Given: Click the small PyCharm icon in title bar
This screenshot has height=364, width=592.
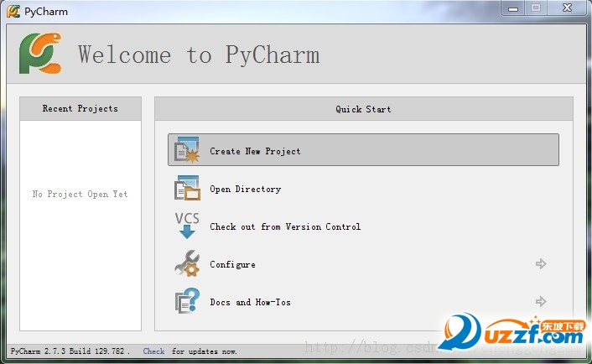Looking at the screenshot, I should (13, 11).
